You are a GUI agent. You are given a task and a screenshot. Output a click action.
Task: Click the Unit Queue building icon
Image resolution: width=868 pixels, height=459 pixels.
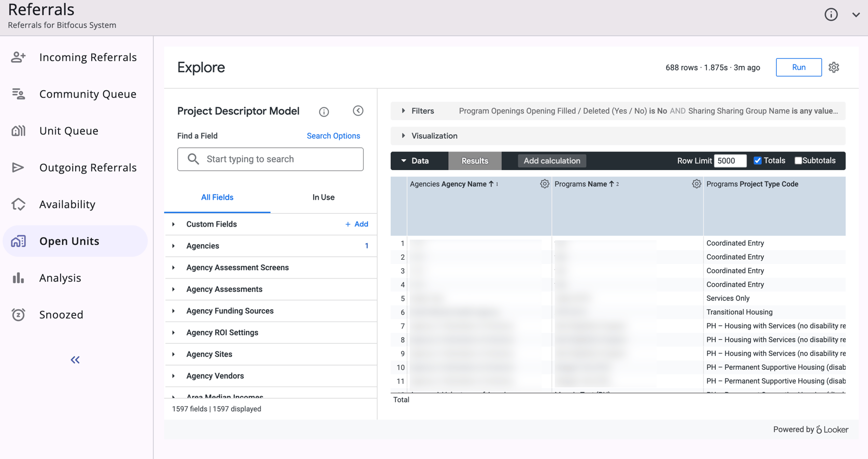19,131
